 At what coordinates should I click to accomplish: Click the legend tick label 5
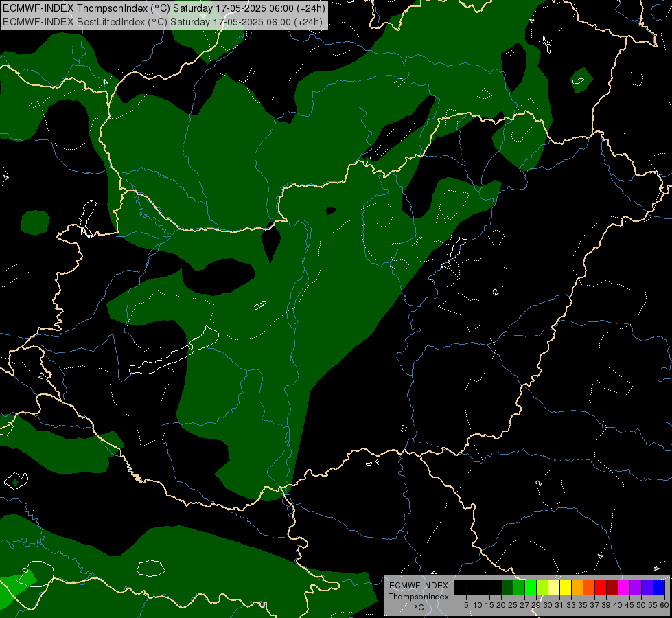466,605
